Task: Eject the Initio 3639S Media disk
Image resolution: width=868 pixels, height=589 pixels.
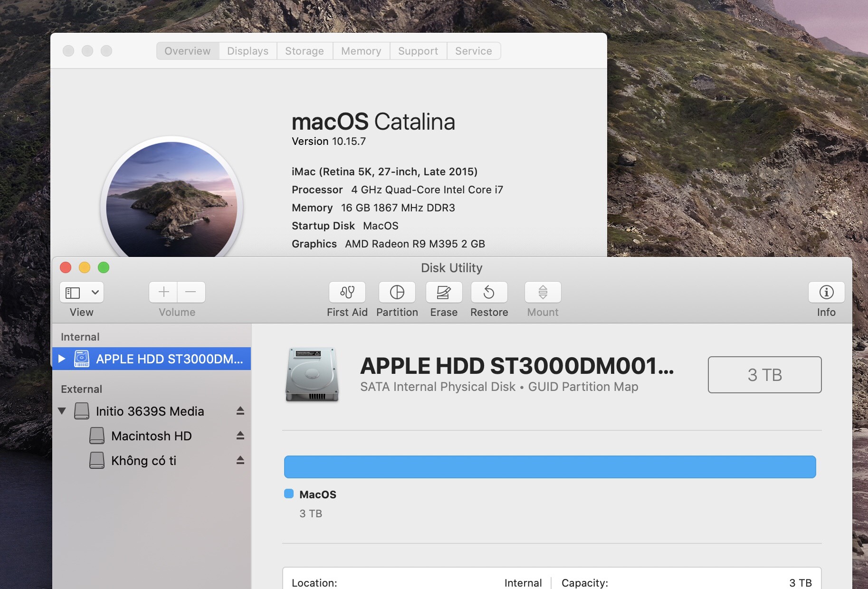Action: click(240, 411)
